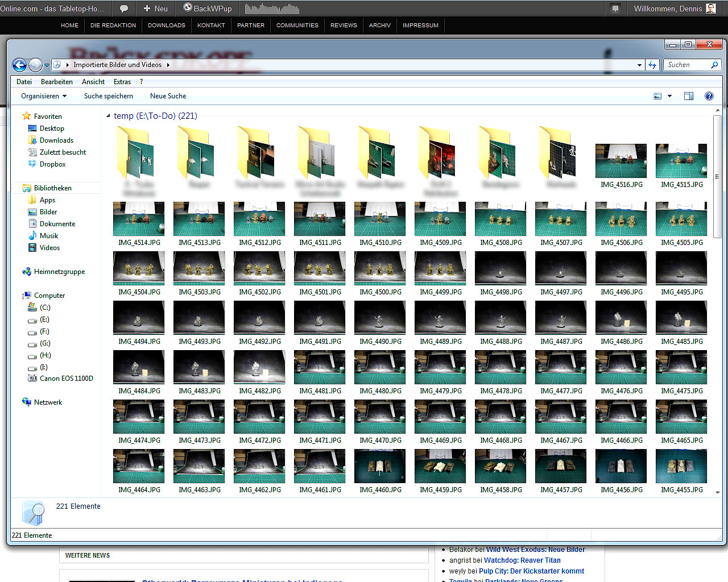Open Zuletzt besucht in sidebar
728x582 pixels.
(x=63, y=152)
